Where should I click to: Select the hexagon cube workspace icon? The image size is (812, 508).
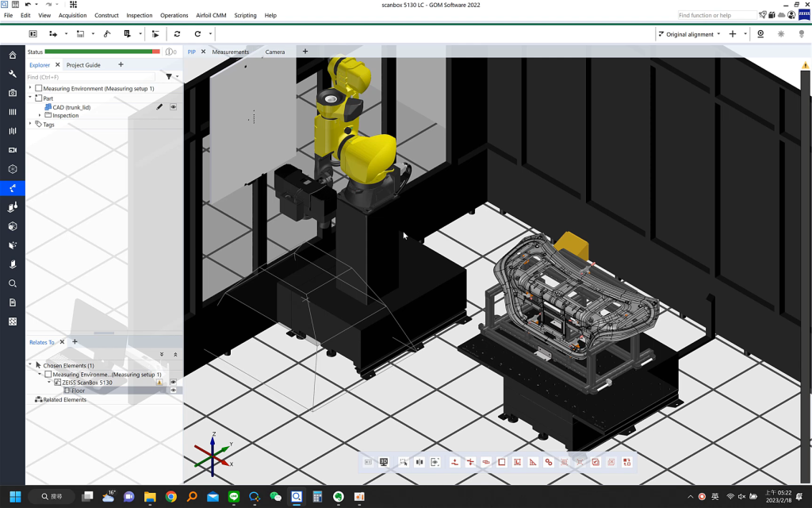[13, 169]
